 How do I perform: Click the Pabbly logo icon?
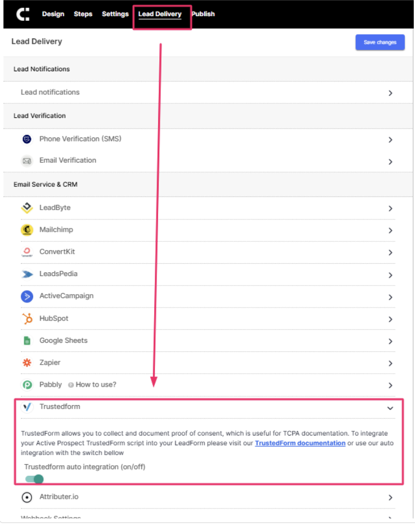click(x=27, y=385)
